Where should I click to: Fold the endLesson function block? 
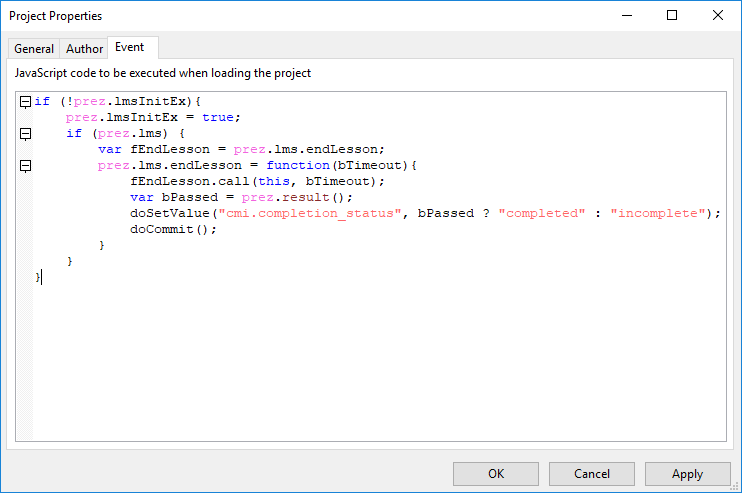pos(26,166)
